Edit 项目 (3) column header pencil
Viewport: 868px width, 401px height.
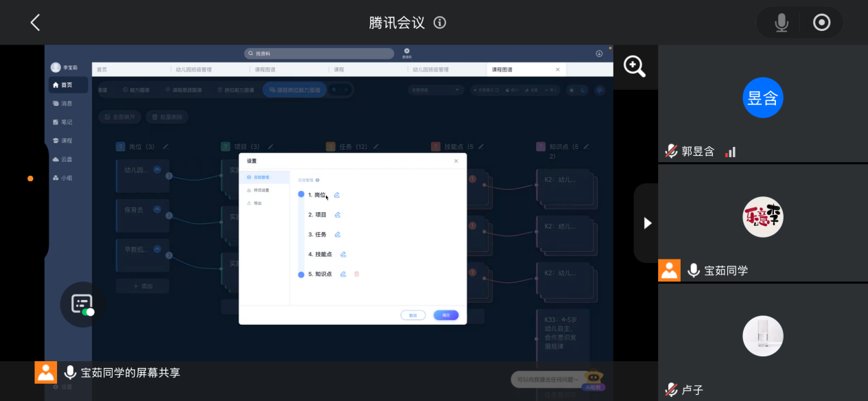(x=270, y=146)
